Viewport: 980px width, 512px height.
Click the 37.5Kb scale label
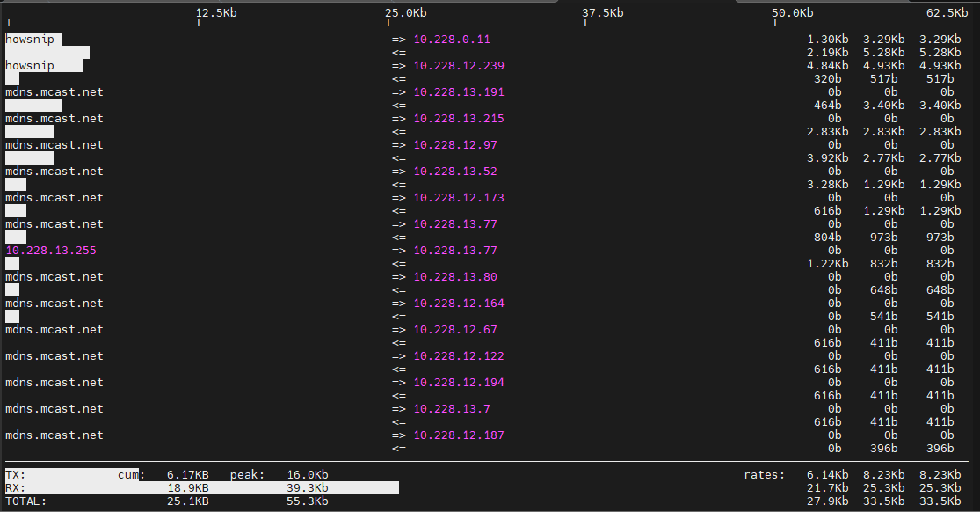point(602,12)
